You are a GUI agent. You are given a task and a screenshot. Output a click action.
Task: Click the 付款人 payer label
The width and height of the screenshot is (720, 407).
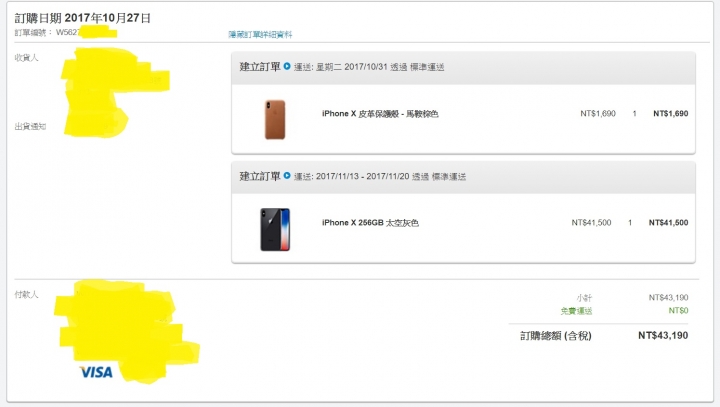point(26,294)
